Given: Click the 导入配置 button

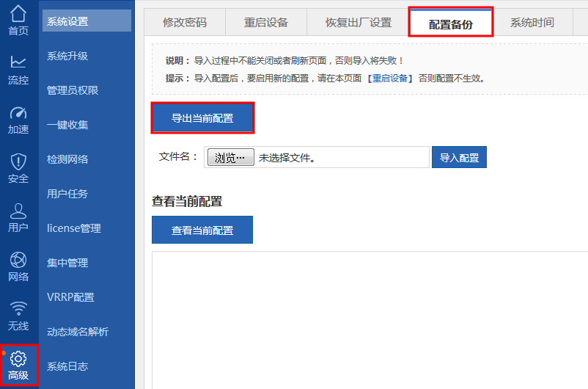Looking at the screenshot, I should pyautogui.click(x=459, y=158).
